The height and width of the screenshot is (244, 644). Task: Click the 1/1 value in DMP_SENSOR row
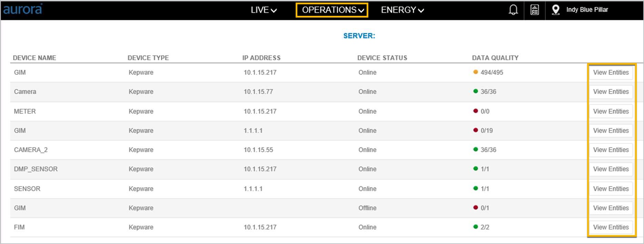pos(485,169)
